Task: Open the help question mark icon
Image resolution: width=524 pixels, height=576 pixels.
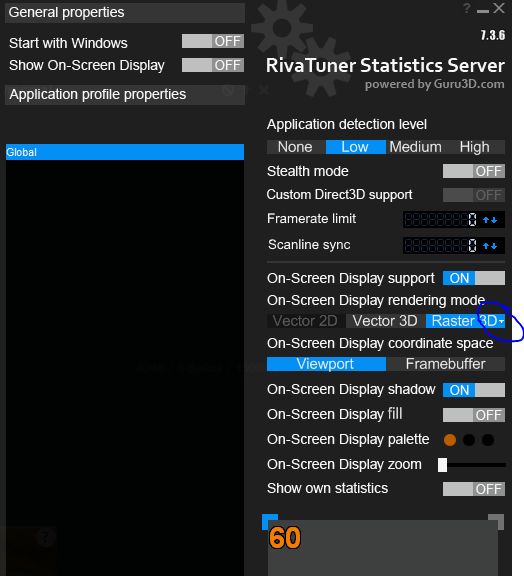Action: click(x=467, y=8)
